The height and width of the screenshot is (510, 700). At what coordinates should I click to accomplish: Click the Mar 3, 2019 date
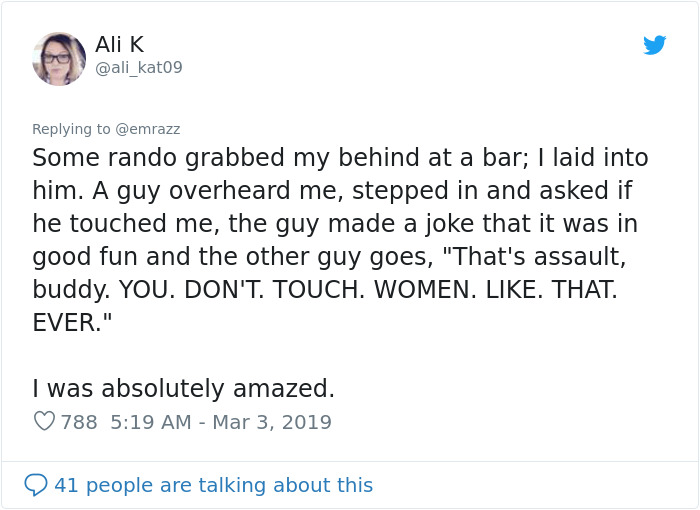[x=270, y=422]
